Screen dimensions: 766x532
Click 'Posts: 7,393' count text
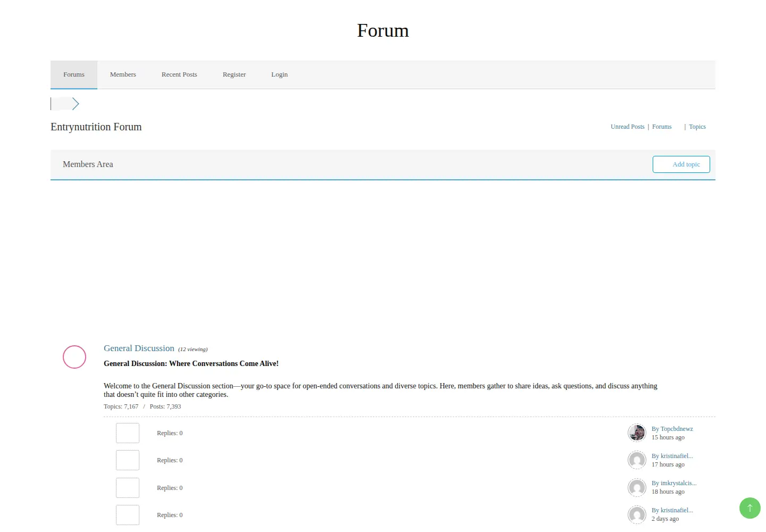point(165,406)
